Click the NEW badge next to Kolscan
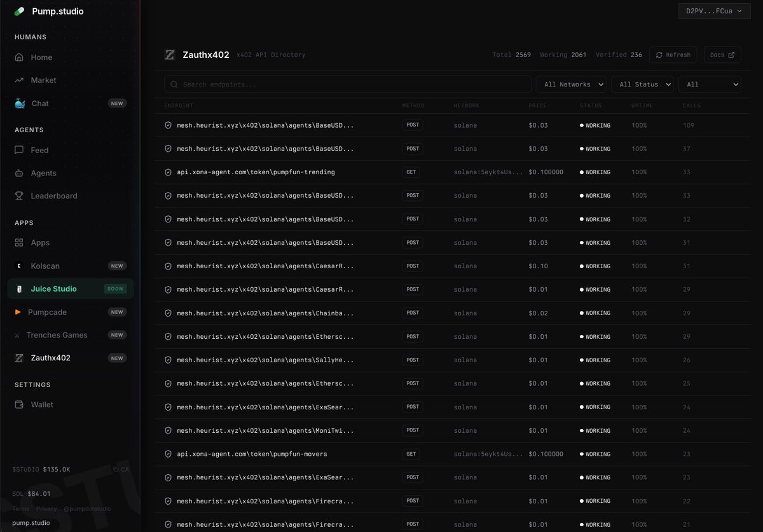The width and height of the screenshot is (763, 532). (117, 266)
